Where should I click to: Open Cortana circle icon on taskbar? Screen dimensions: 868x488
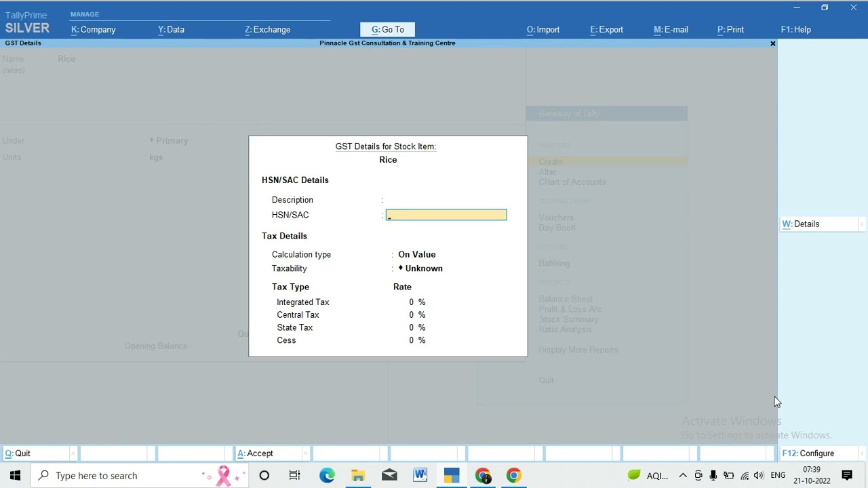(x=264, y=476)
